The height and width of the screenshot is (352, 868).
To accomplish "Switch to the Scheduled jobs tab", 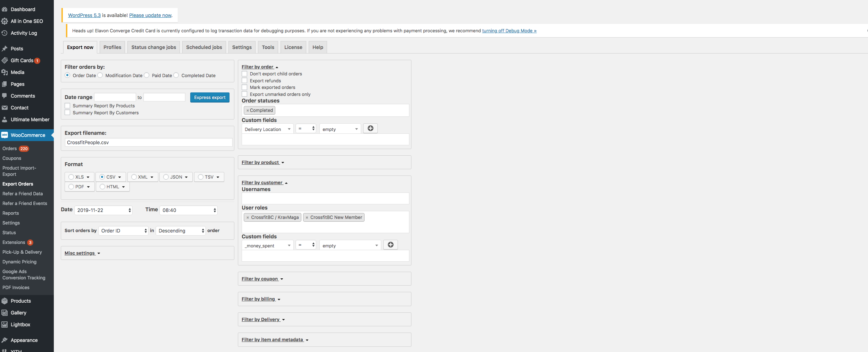I will (204, 47).
